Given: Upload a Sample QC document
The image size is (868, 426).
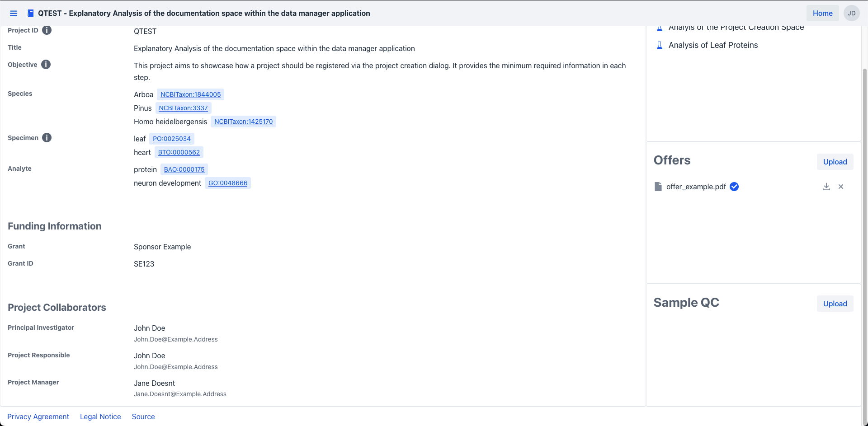Looking at the screenshot, I should point(835,304).
